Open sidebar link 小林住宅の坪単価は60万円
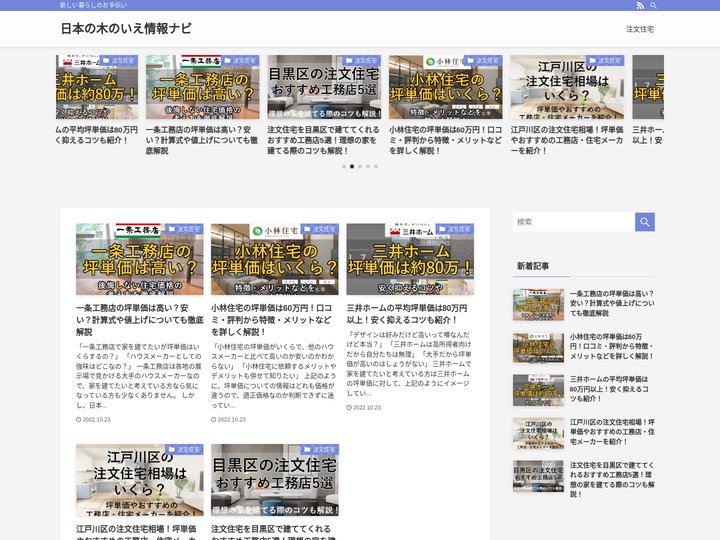This screenshot has width=720, height=540. (611, 346)
